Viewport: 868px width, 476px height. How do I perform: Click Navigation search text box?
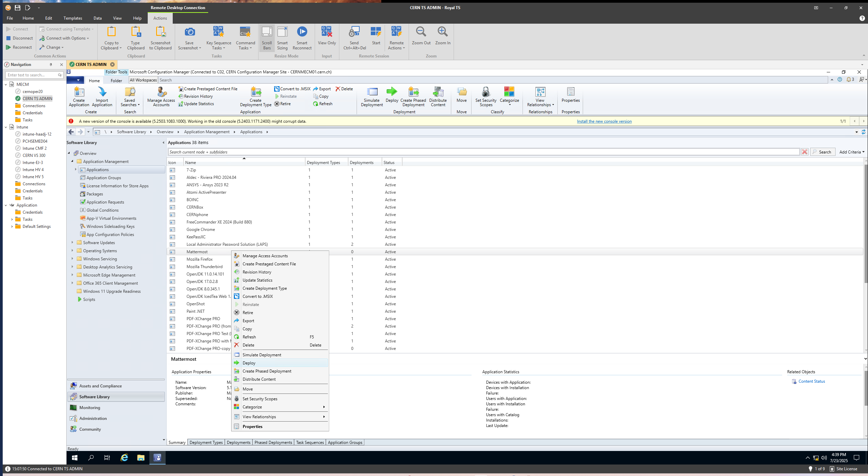click(x=31, y=75)
